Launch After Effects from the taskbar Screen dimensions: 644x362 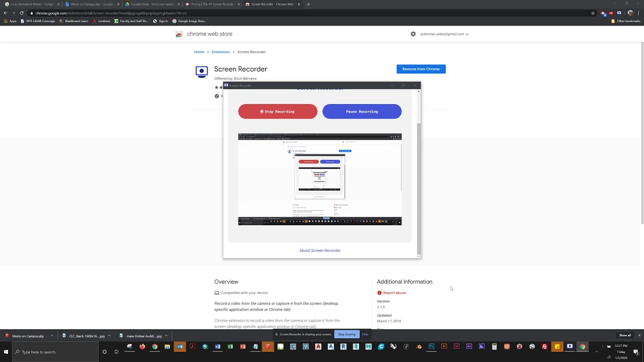click(469, 346)
